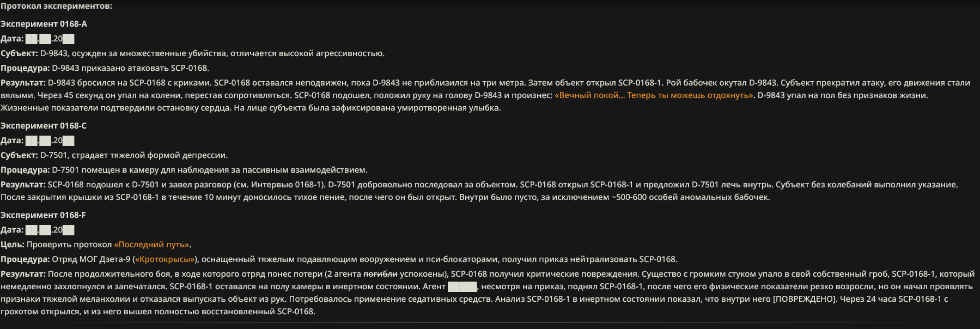The image size is (980, 329).
Task: Click «Результат:» label in experiment 0168-C
Action: (23, 185)
